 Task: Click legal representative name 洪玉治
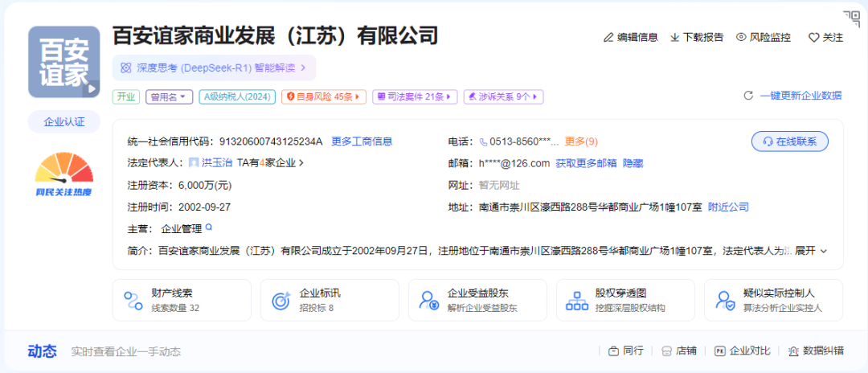point(216,163)
